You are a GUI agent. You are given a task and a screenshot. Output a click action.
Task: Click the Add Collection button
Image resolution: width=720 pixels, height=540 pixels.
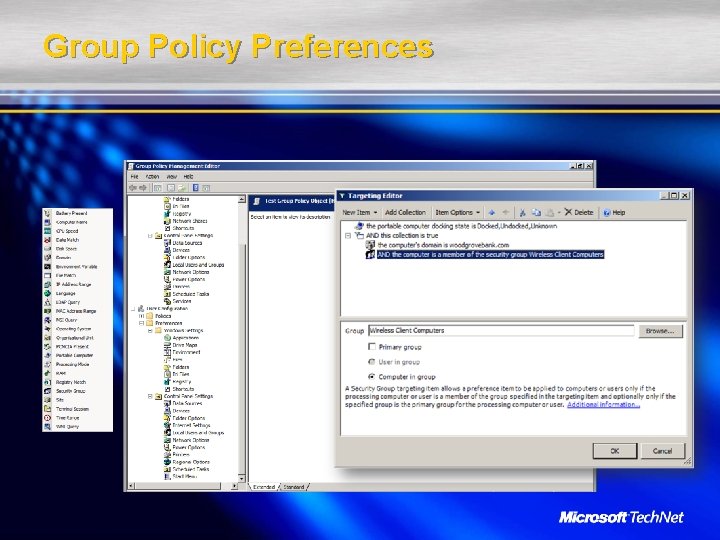(x=405, y=212)
